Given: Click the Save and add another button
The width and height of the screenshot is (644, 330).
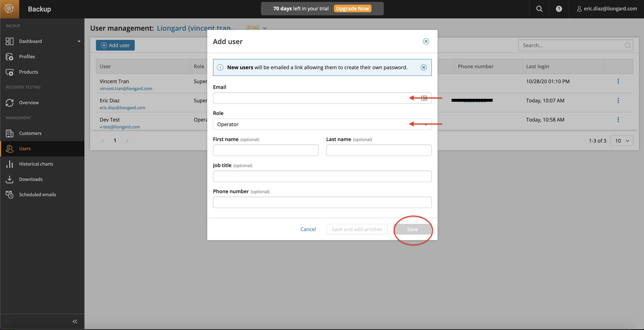Looking at the screenshot, I should (x=357, y=229).
